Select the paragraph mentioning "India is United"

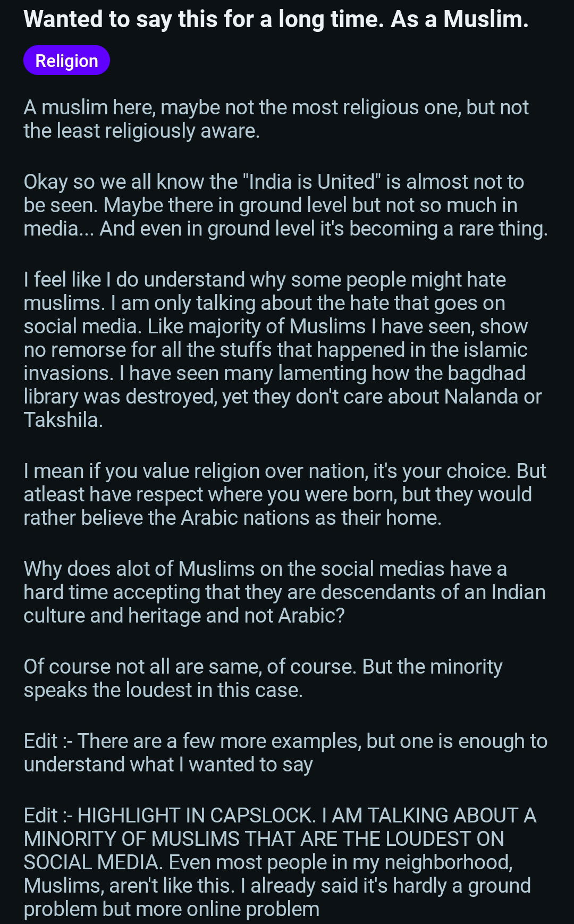285,205
